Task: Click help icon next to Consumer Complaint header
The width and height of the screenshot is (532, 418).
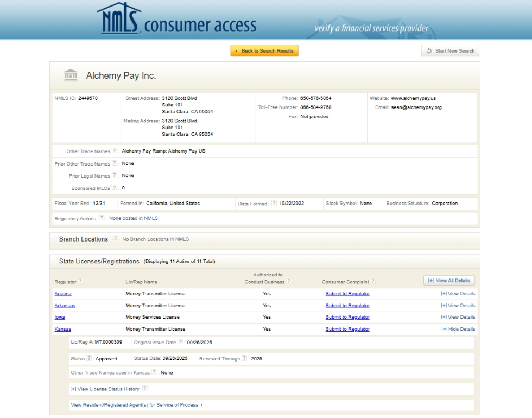Action: [x=373, y=281]
